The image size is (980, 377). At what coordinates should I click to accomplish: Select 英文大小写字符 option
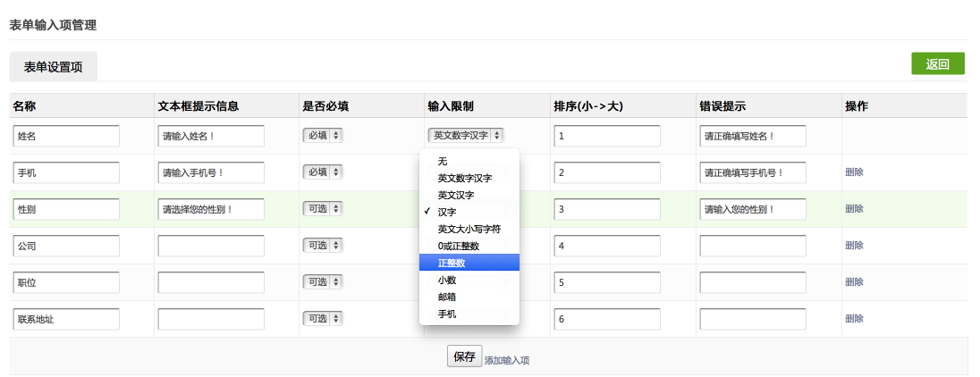(469, 229)
